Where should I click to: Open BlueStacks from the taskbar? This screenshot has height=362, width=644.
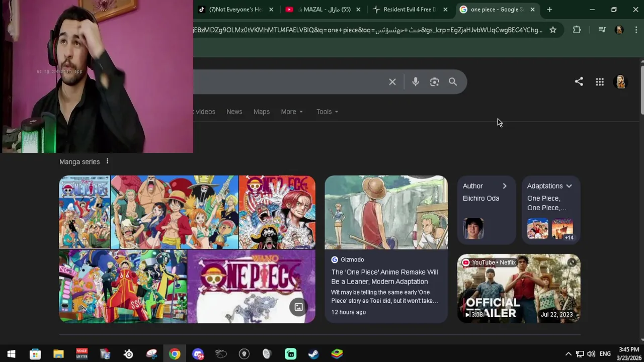337,354
